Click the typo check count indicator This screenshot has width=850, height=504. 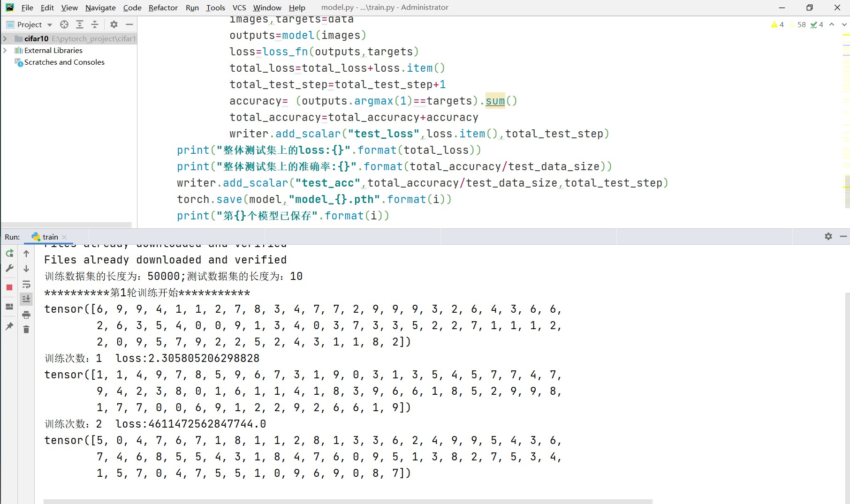(817, 24)
